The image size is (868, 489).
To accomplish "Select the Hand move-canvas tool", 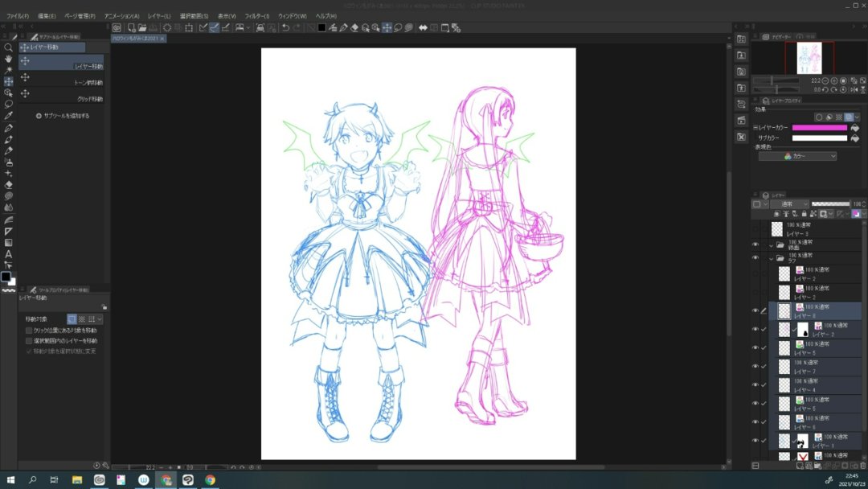I will click(8, 59).
